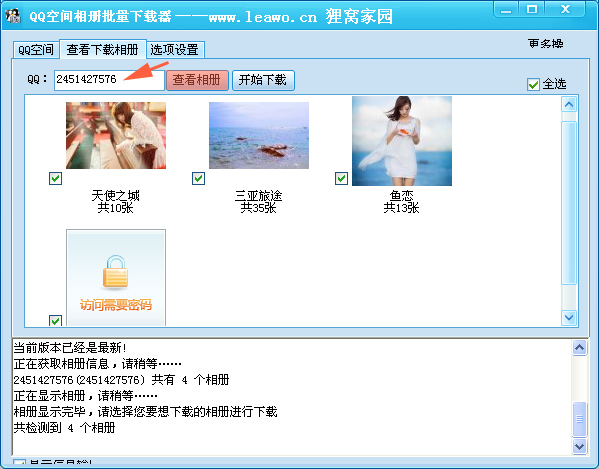Click the 开始下载 button
Screen dimensions: 599x469
coord(263,80)
